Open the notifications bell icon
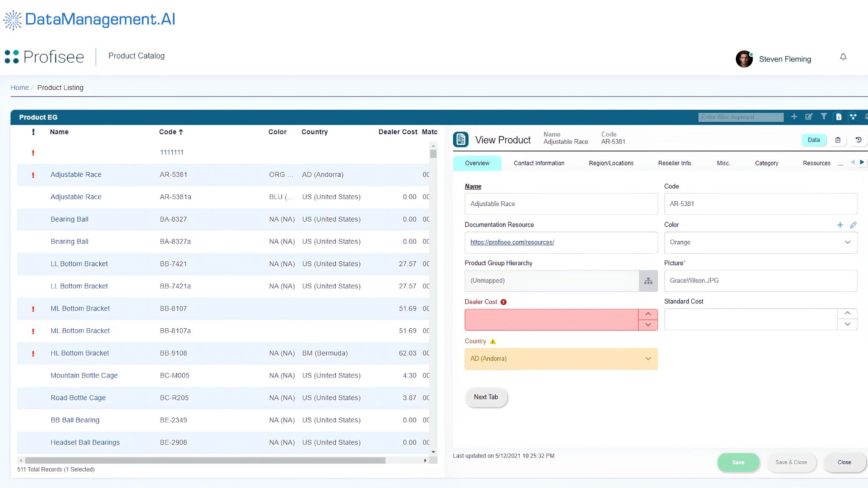 coord(843,57)
